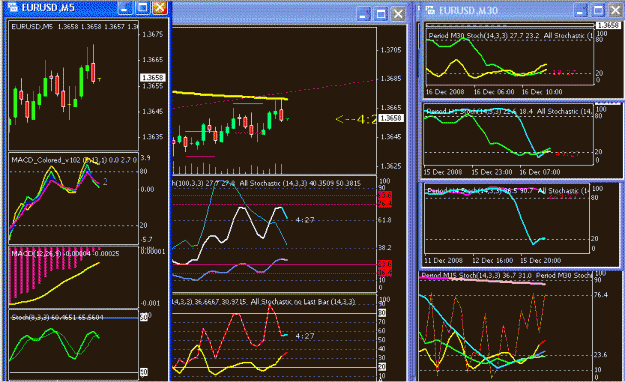Click the 76.4 level value in M15 stochastic panel
625x382 pixels.
pos(601,295)
